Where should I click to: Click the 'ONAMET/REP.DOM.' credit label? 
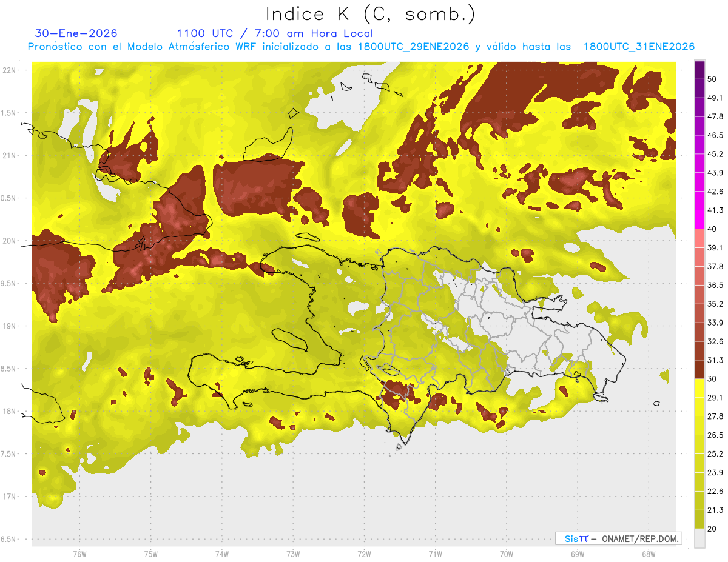[640, 538]
